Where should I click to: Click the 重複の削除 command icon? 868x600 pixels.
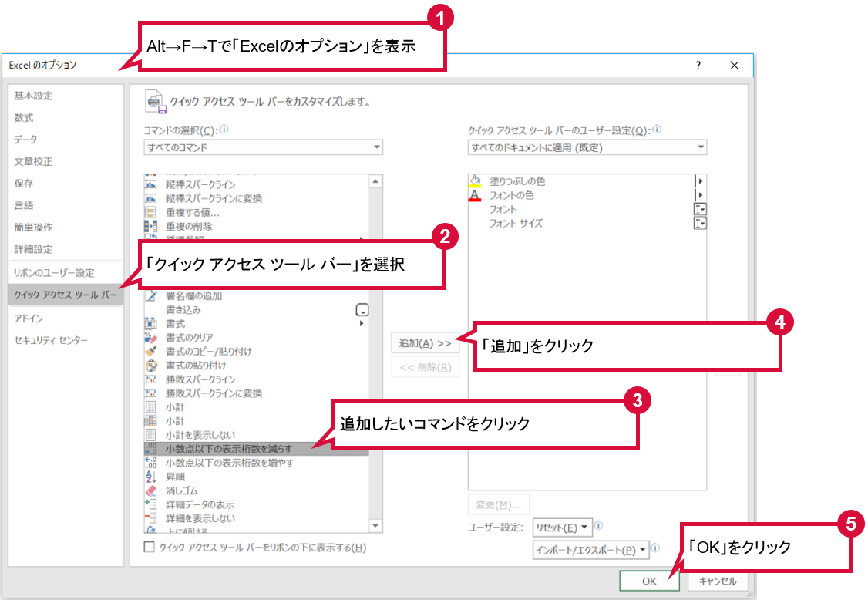[x=151, y=227]
